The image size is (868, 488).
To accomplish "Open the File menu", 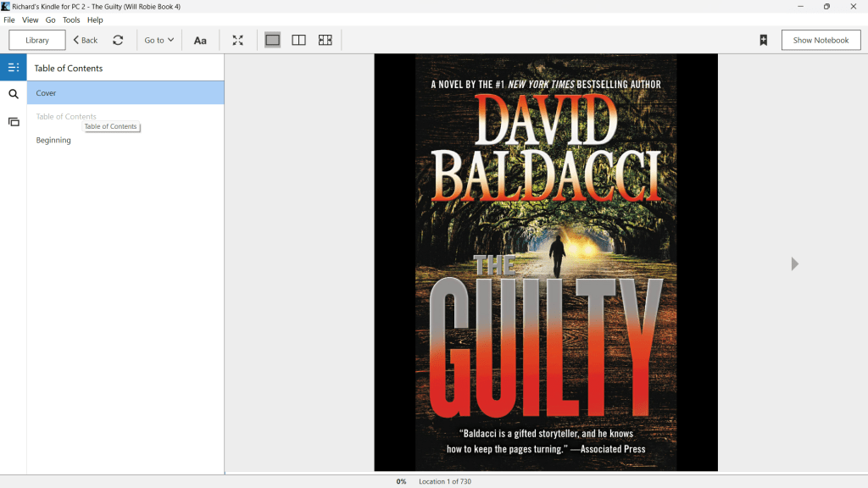I will (9, 19).
